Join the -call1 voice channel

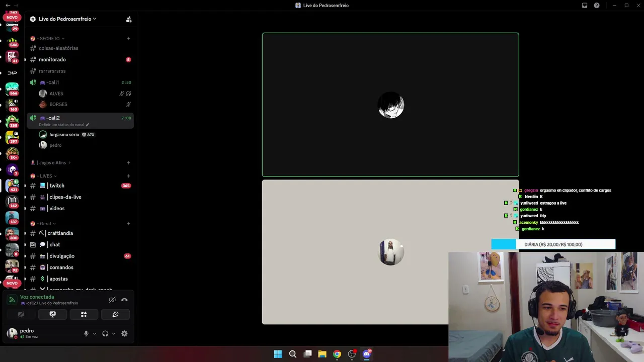tap(80, 82)
